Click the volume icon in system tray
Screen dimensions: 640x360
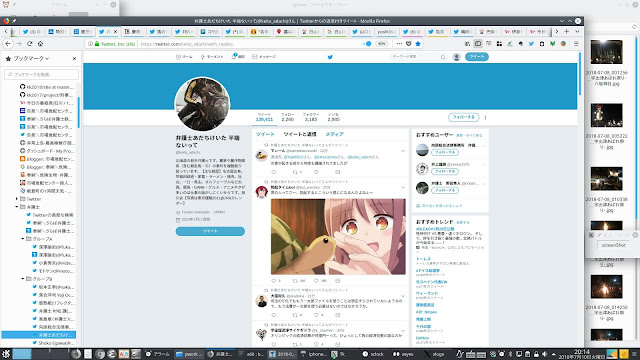coord(544,354)
